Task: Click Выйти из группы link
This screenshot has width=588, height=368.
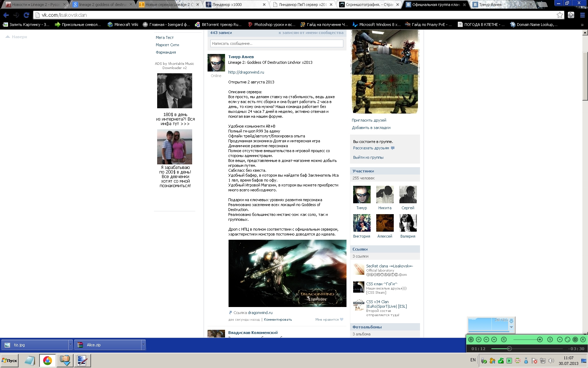Action: (x=368, y=157)
